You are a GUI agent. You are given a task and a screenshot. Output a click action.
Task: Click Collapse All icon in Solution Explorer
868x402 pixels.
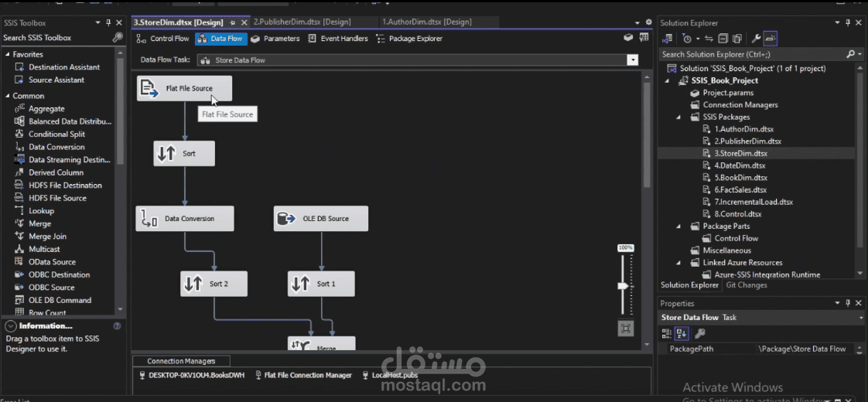tap(723, 39)
